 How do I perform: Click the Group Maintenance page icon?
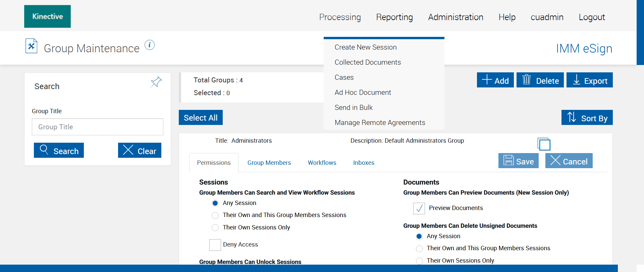pyautogui.click(x=31, y=46)
